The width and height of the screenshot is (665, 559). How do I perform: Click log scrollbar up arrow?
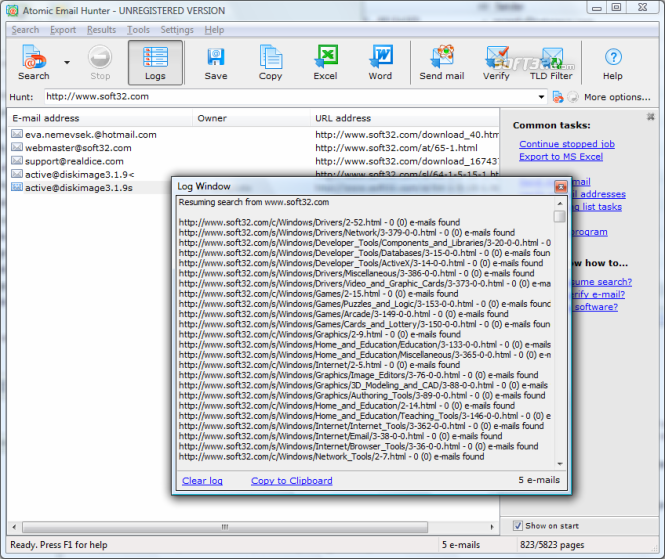point(560,204)
